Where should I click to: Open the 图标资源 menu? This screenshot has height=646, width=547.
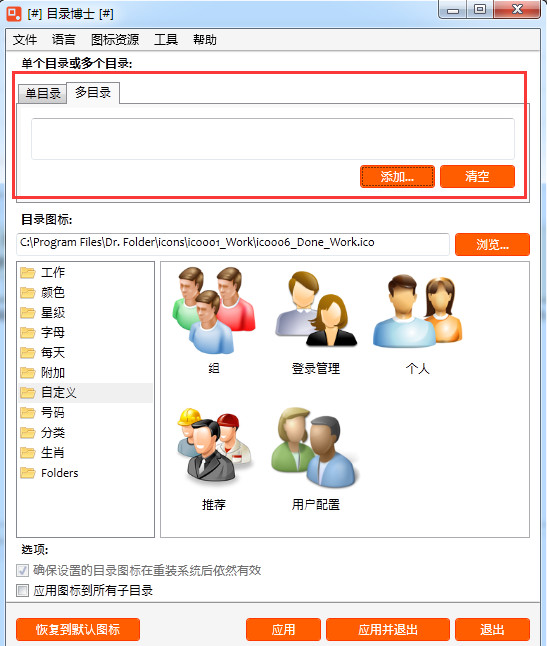[115, 40]
